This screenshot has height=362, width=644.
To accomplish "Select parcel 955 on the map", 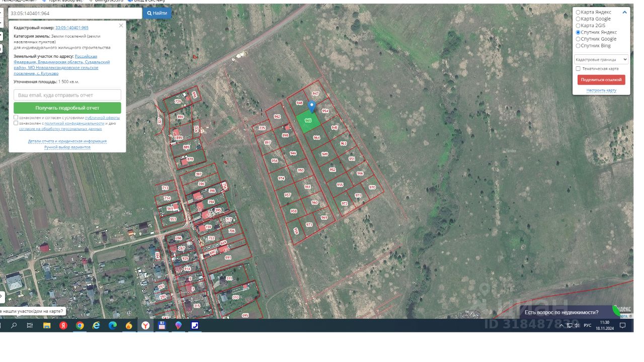I will tap(340, 185).
